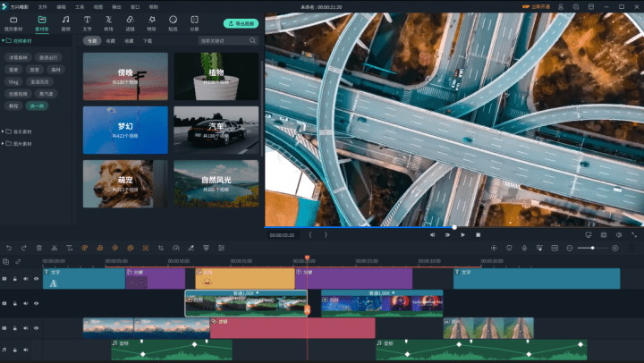The height and width of the screenshot is (363, 644).
Task: Open the 音频 (audio) panel icon
Action: (x=65, y=23)
